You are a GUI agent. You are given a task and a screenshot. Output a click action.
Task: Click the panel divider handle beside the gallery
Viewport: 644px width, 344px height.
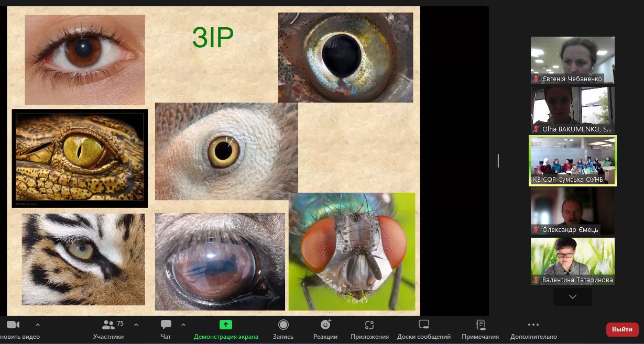(x=498, y=161)
